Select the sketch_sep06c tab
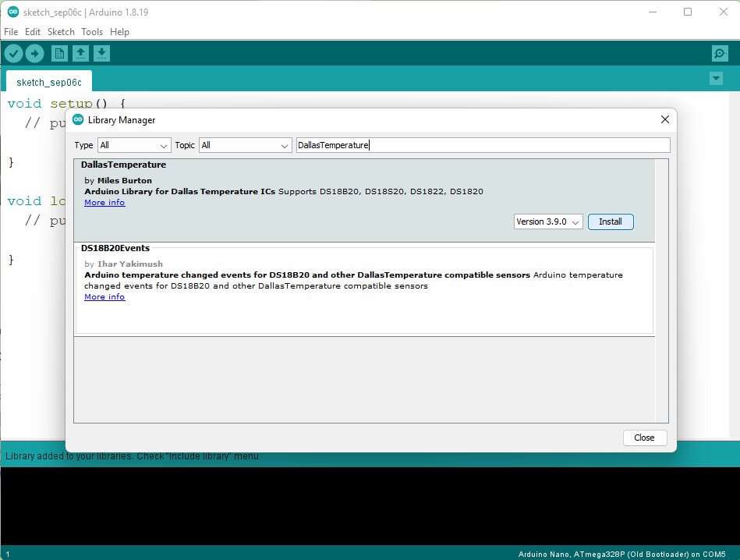 pyautogui.click(x=49, y=82)
